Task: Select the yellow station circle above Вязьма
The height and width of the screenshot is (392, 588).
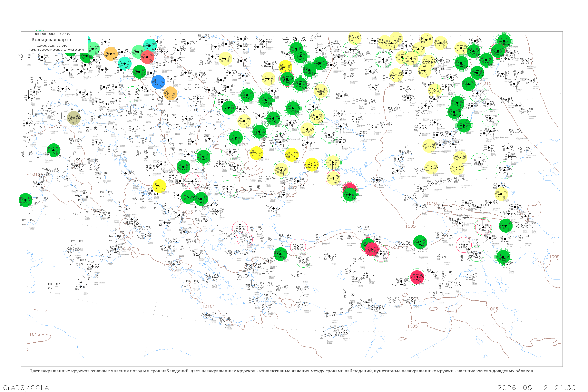Action: pyautogui.click(x=355, y=38)
